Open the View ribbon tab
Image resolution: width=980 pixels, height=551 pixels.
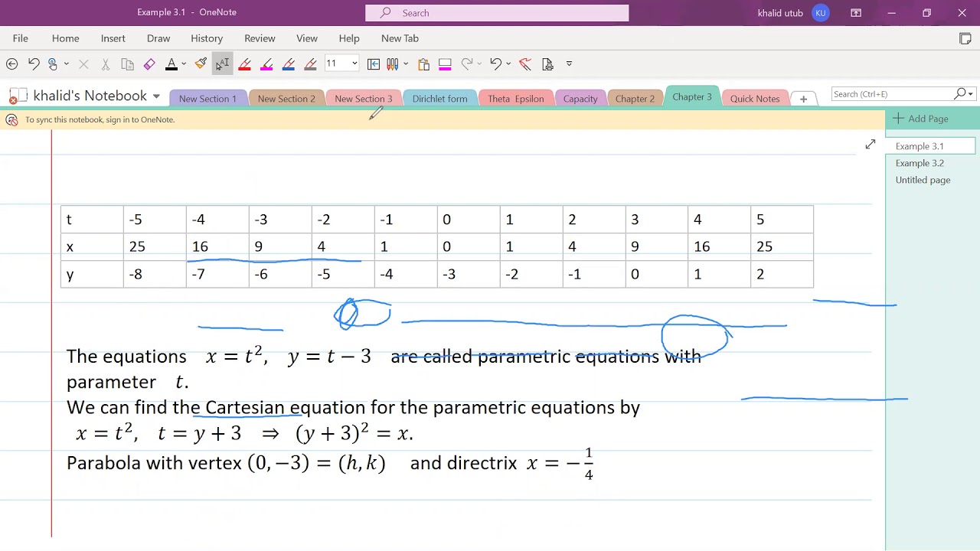point(307,38)
